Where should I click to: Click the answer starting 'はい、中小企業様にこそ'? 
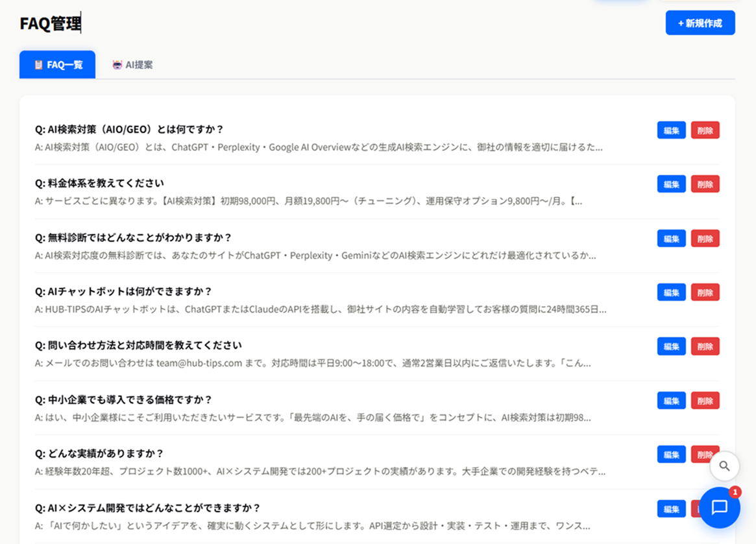[313, 418]
